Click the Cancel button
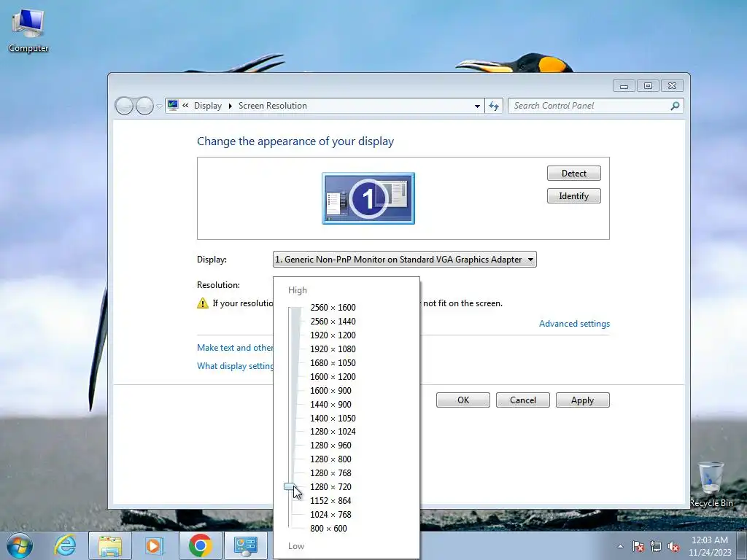The width and height of the screenshot is (747, 560). point(522,400)
